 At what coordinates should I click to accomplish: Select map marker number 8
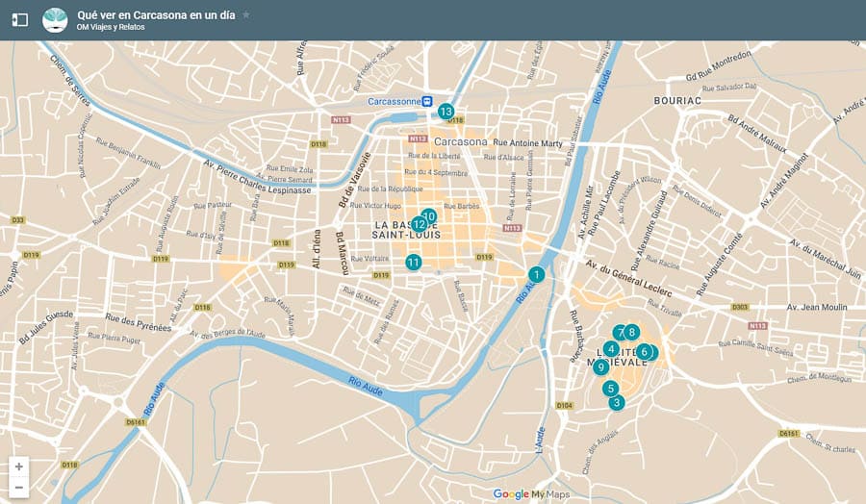[632, 333]
